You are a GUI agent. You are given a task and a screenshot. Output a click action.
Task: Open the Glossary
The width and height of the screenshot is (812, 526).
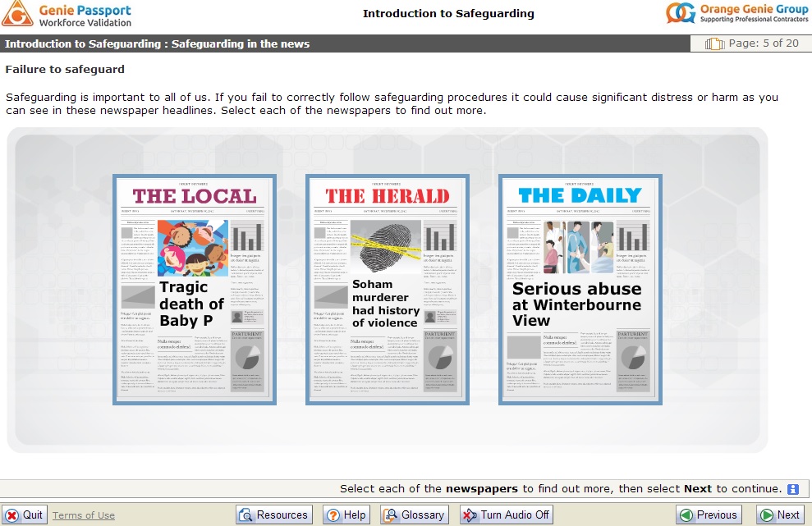[415, 515]
